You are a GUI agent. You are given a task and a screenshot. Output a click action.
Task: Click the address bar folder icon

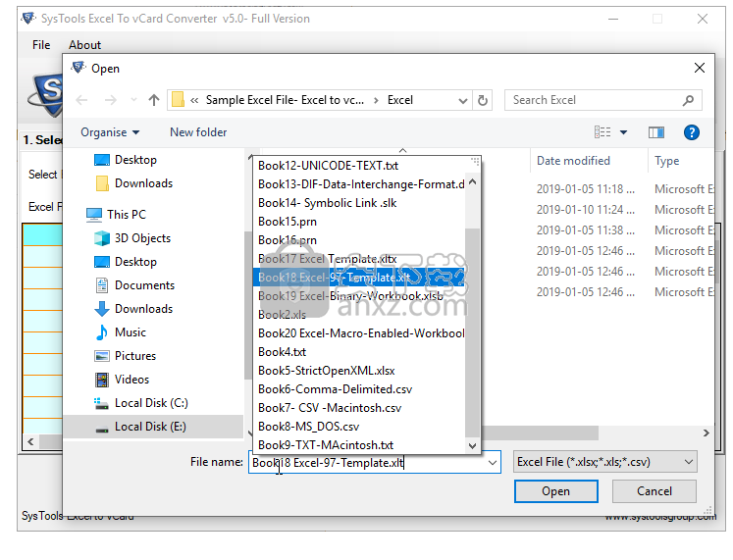(x=179, y=99)
